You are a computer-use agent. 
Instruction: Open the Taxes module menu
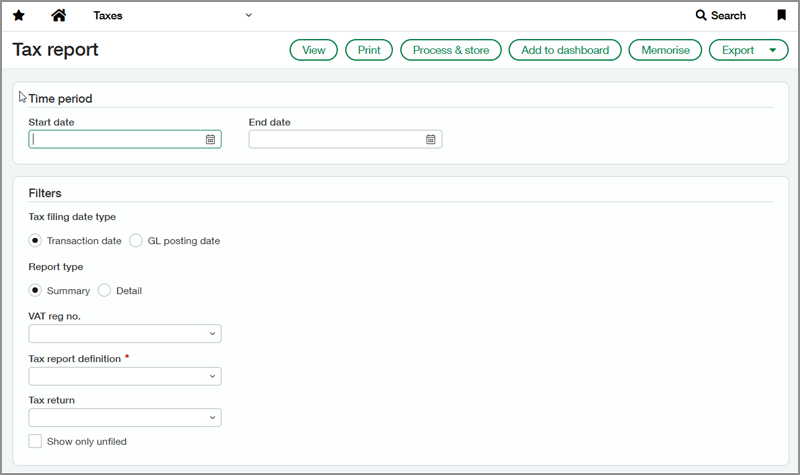(x=172, y=16)
